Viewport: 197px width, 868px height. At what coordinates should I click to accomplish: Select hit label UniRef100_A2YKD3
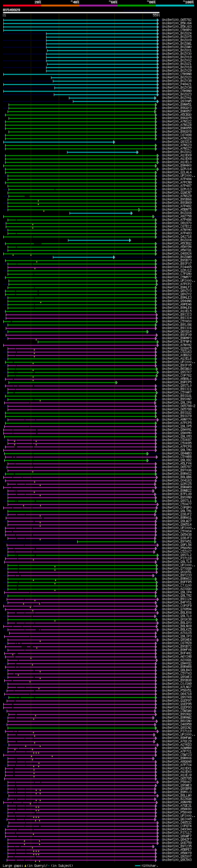pyautogui.click(x=177, y=745)
